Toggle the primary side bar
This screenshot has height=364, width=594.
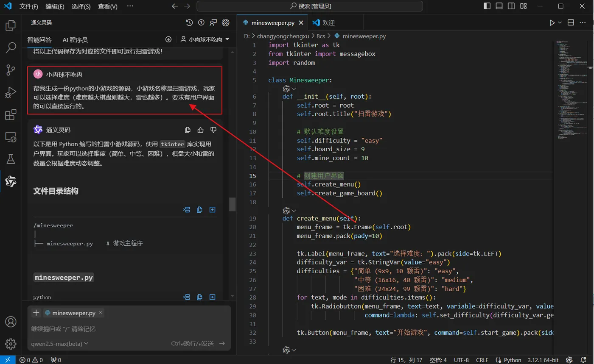point(487,6)
